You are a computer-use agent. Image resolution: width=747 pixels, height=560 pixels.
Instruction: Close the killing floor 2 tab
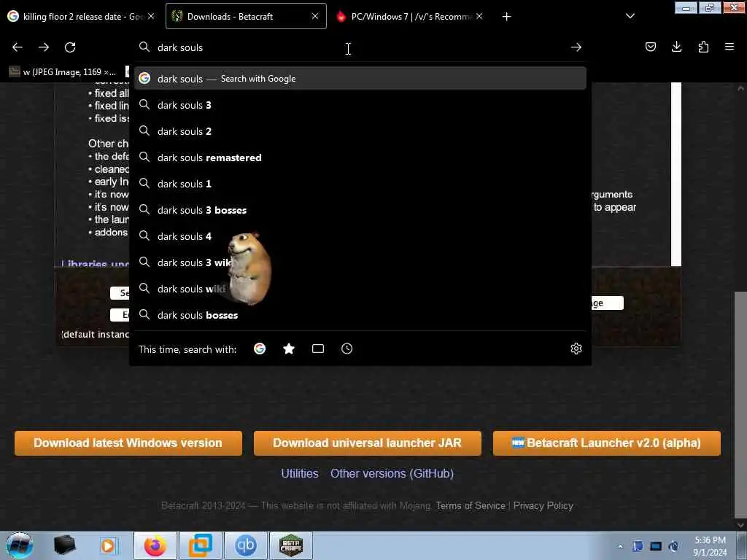click(150, 16)
